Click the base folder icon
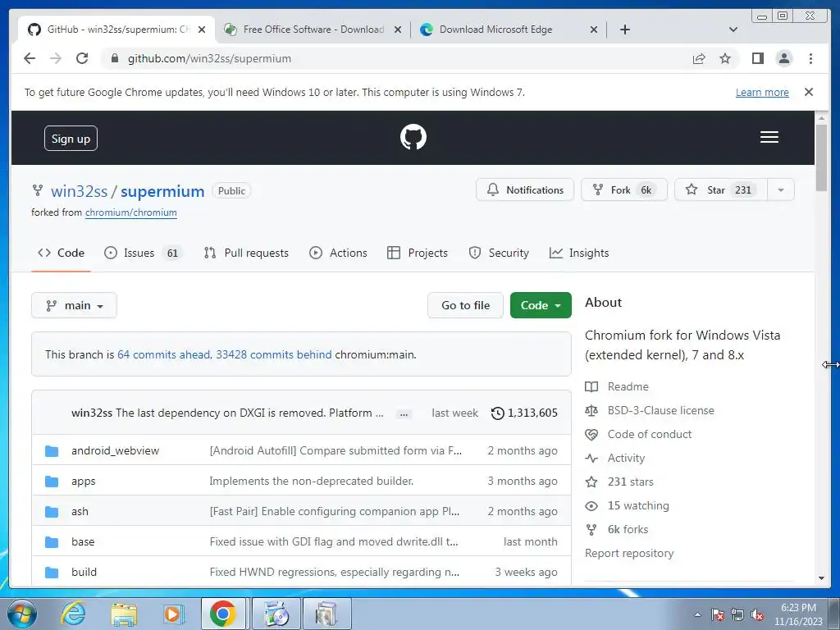840x630 pixels. (x=52, y=542)
